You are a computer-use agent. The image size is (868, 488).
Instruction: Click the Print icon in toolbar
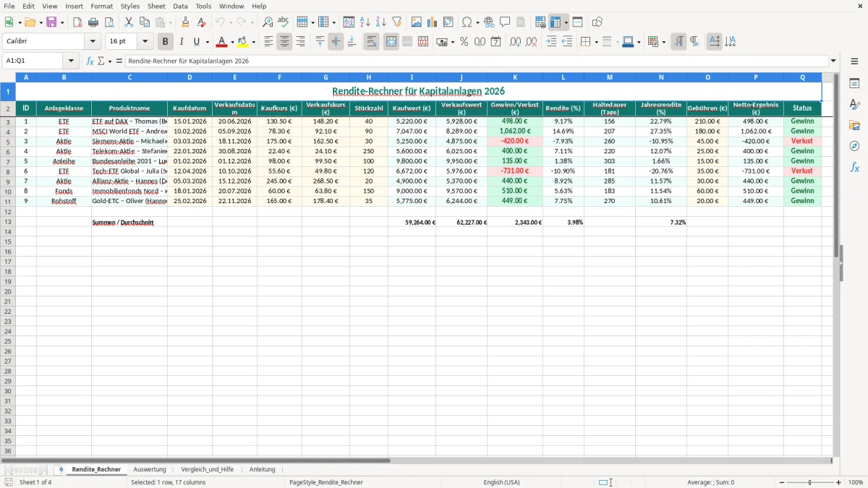coord(93,22)
